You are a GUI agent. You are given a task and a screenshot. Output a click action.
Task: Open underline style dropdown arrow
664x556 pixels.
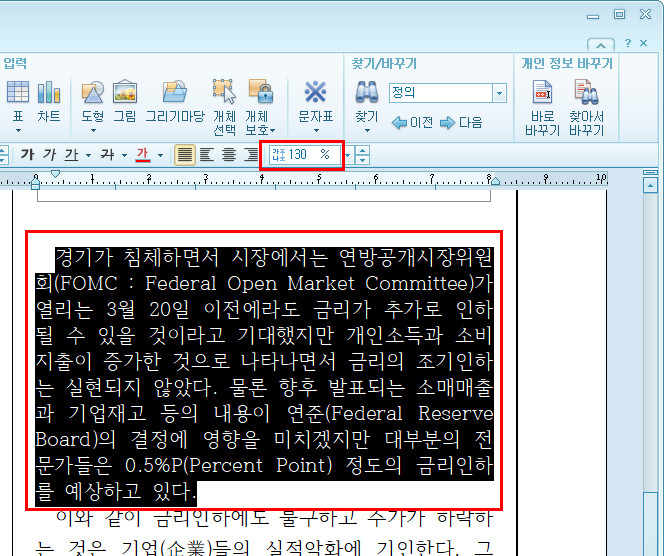[x=88, y=156]
